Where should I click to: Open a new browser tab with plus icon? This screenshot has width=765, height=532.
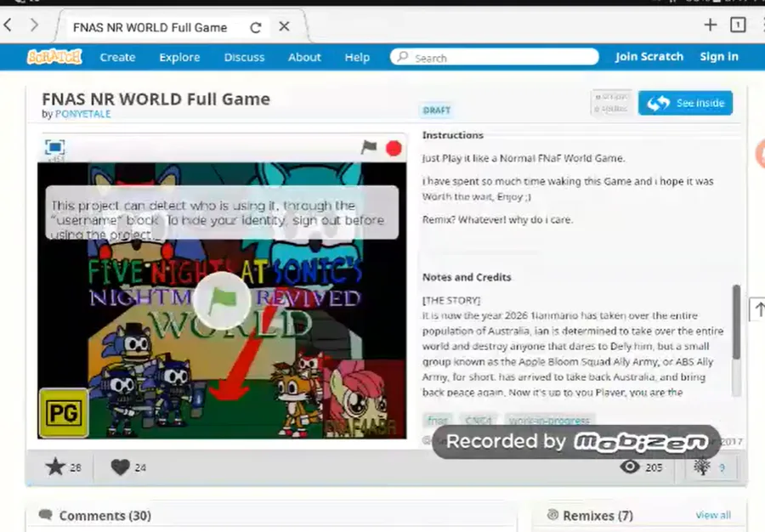(x=711, y=25)
